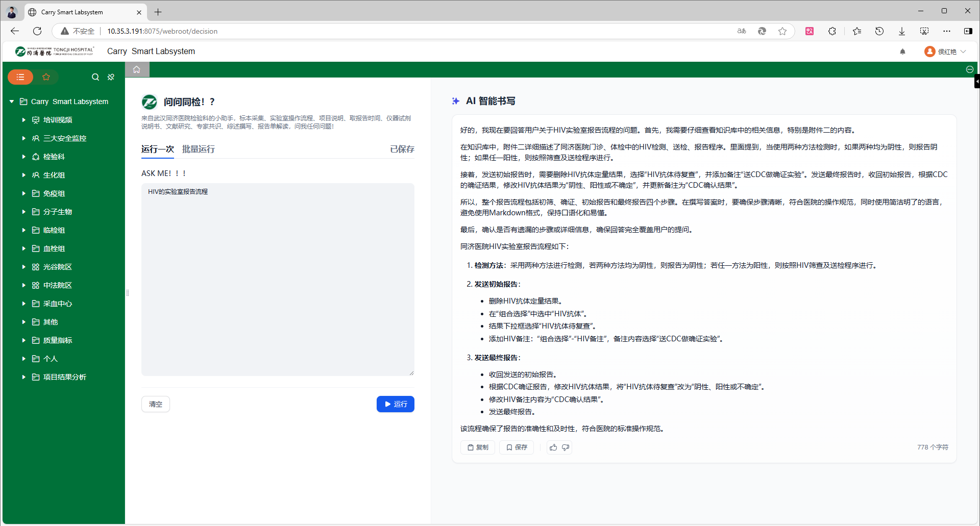Collapse Carry Smart Labsystem root node

(x=12, y=102)
